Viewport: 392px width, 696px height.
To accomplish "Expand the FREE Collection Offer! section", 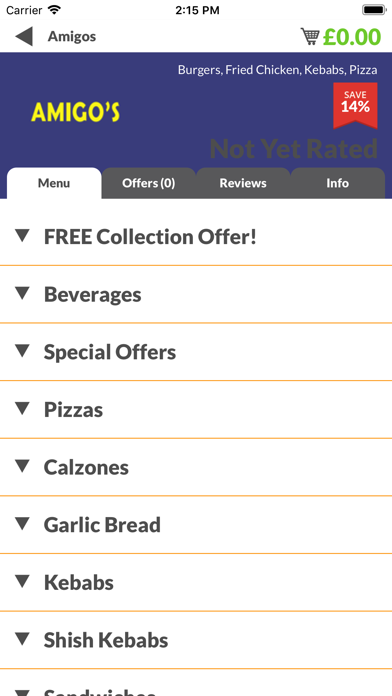I will click(196, 237).
